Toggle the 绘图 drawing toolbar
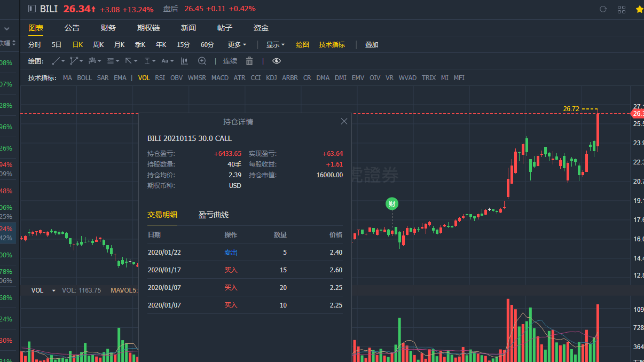 coord(303,45)
